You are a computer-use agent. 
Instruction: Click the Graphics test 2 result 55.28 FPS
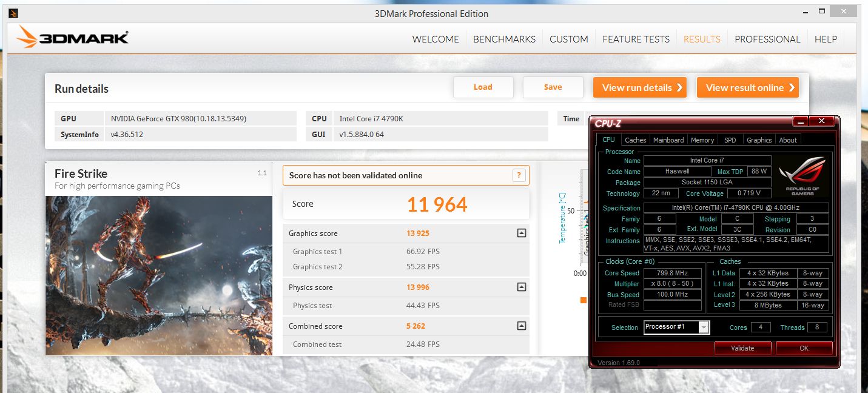pos(423,267)
